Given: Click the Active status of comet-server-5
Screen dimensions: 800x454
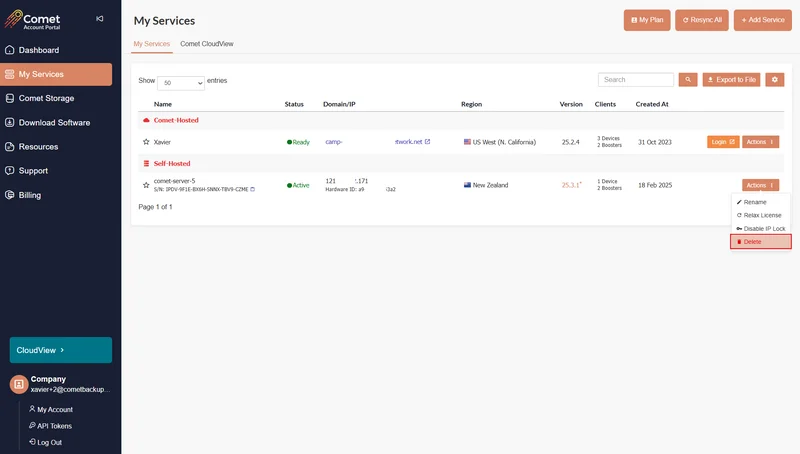Looking at the screenshot, I should (298, 185).
